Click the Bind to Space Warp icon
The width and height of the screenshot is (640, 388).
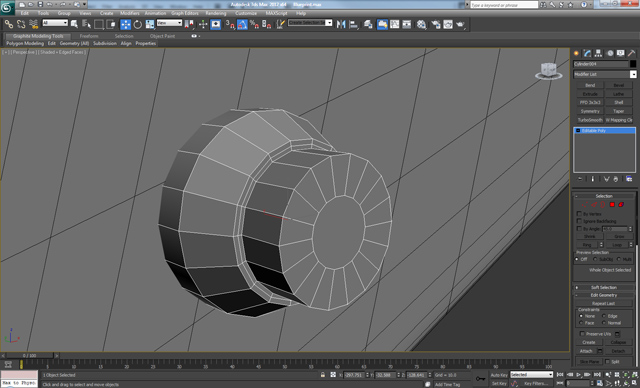pyautogui.click(x=33, y=24)
